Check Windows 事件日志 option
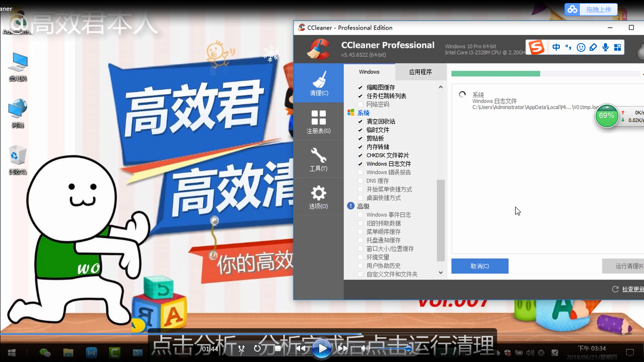 (360, 215)
